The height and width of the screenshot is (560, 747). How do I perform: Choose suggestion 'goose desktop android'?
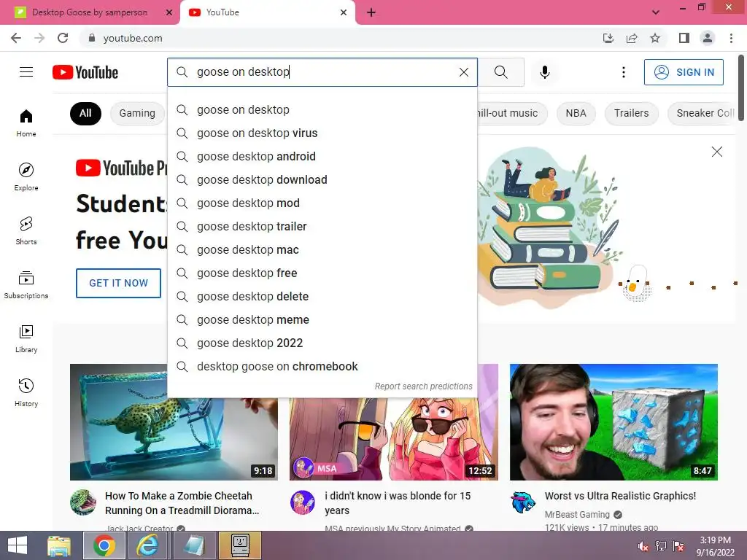click(x=322, y=156)
